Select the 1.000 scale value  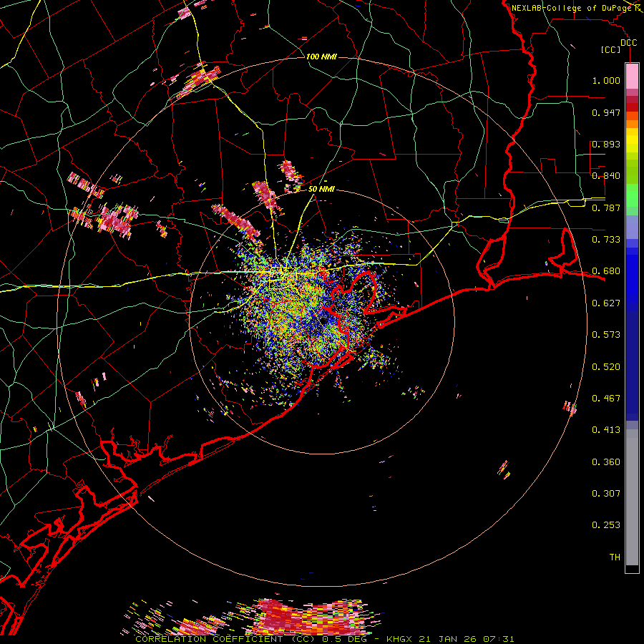coord(606,80)
